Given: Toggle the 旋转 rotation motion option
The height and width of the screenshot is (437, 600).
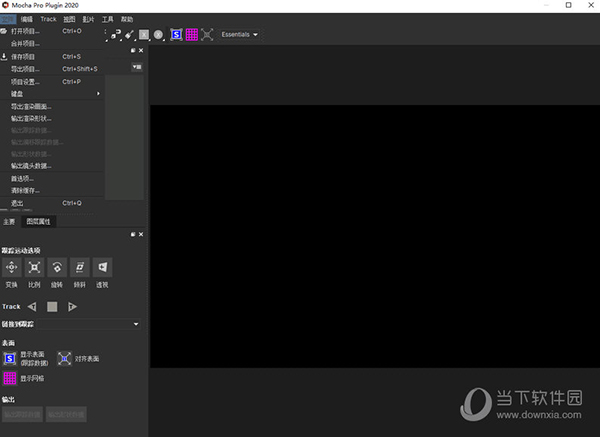Looking at the screenshot, I should [57, 267].
